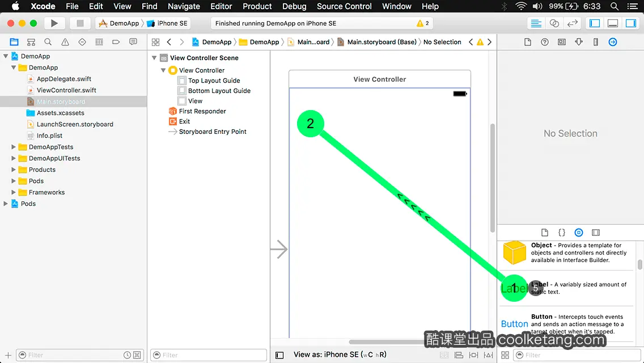Collapse the View Controller Scene
The image size is (644, 363).
[154, 58]
